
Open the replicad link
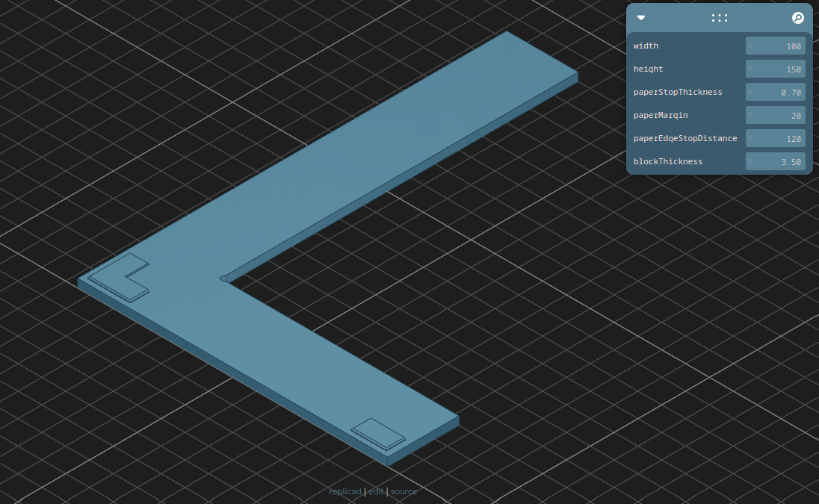click(344, 491)
